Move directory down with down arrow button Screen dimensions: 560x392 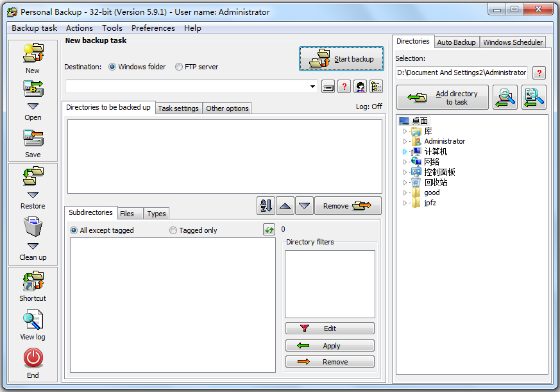pyautogui.click(x=304, y=206)
